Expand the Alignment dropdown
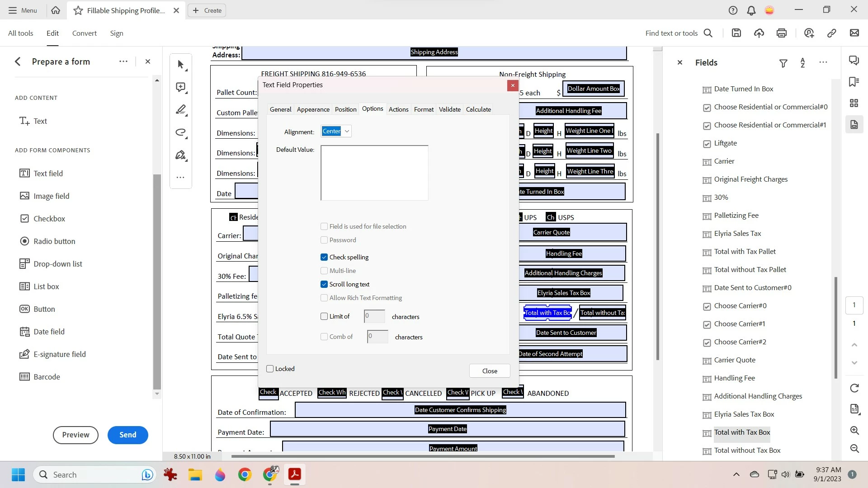The width and height of the screenshot is (868, 488). (x=347, y=131)
